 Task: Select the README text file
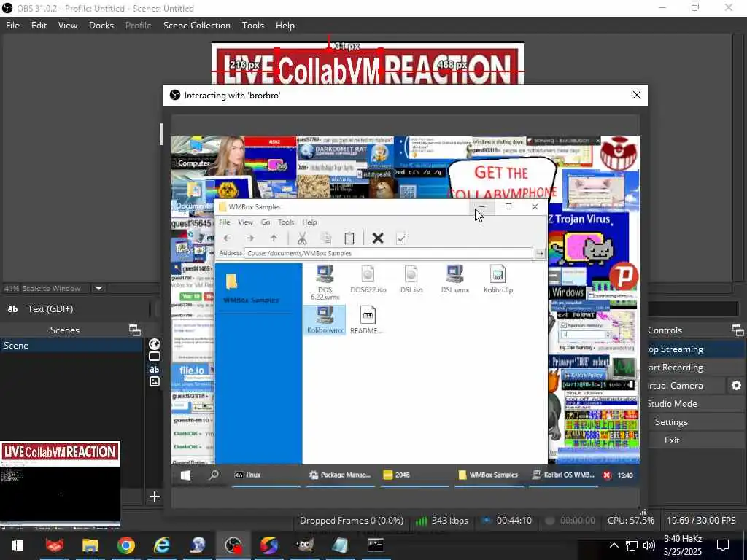point(367,320)
